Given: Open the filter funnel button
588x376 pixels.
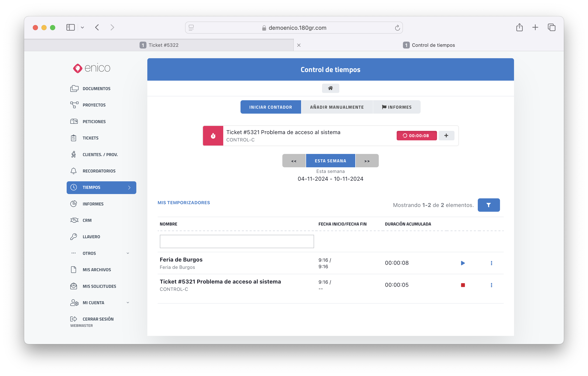Looking at the screenshot, I should 489,205.
